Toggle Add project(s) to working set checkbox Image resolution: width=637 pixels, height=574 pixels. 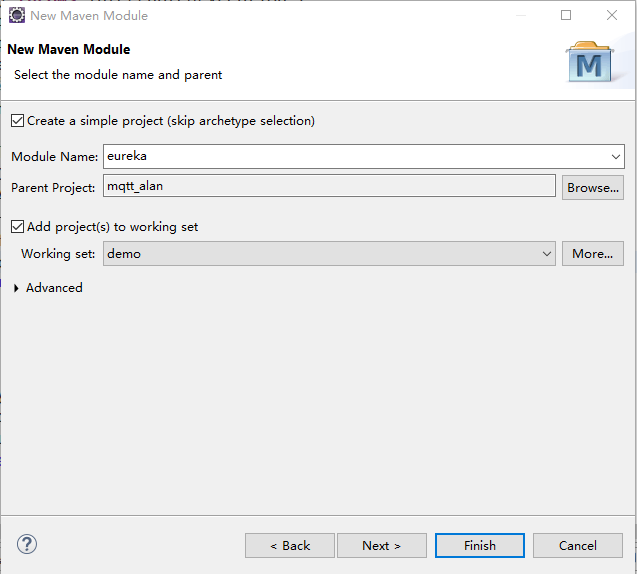click(17, 226)
